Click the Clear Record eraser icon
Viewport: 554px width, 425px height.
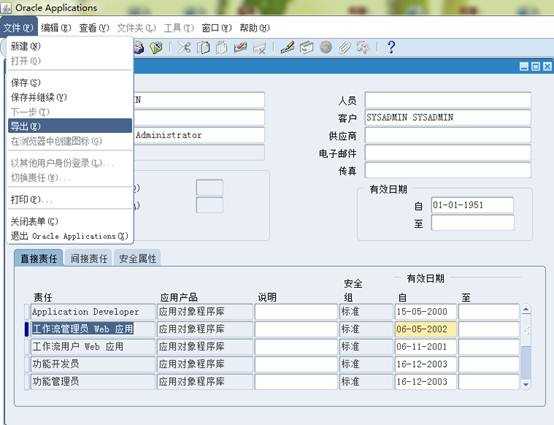coord(241,47)
